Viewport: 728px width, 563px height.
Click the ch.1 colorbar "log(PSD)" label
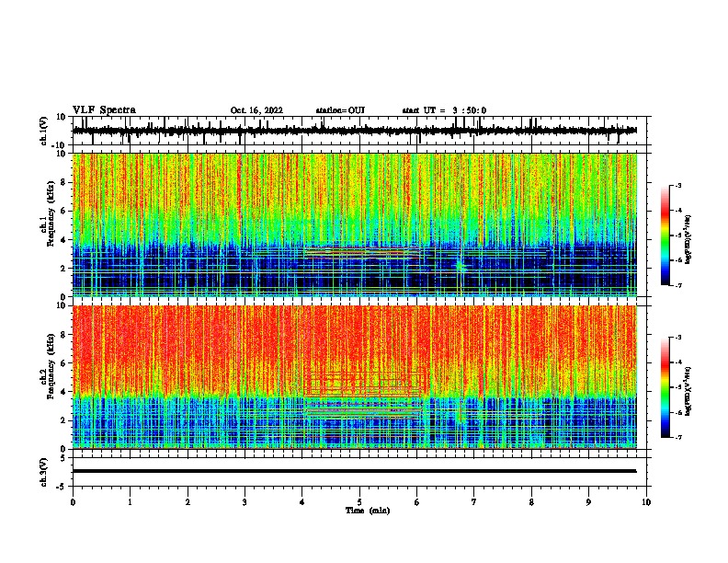pyautogui.click(x=688, y=239)
